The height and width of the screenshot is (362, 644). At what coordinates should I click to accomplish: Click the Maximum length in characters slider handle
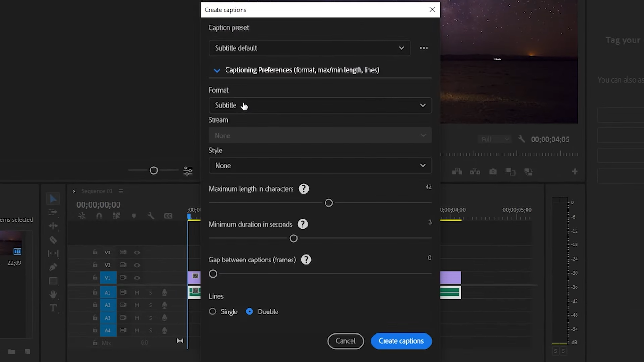click(x=329, y=203)
